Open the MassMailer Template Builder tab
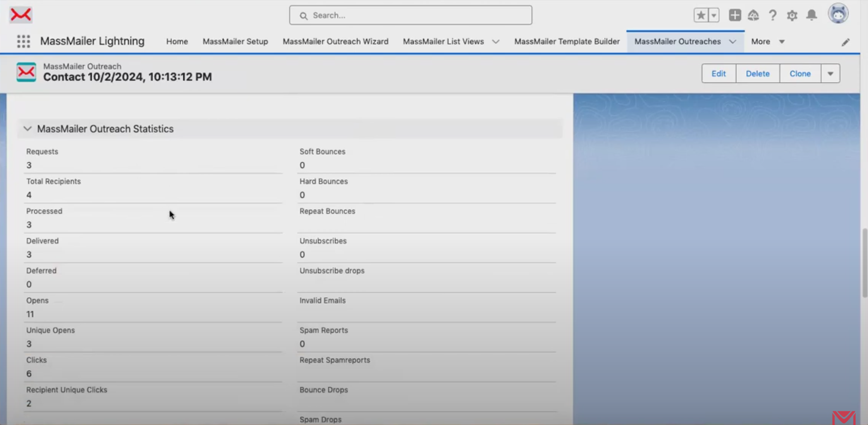 (567, 41)
